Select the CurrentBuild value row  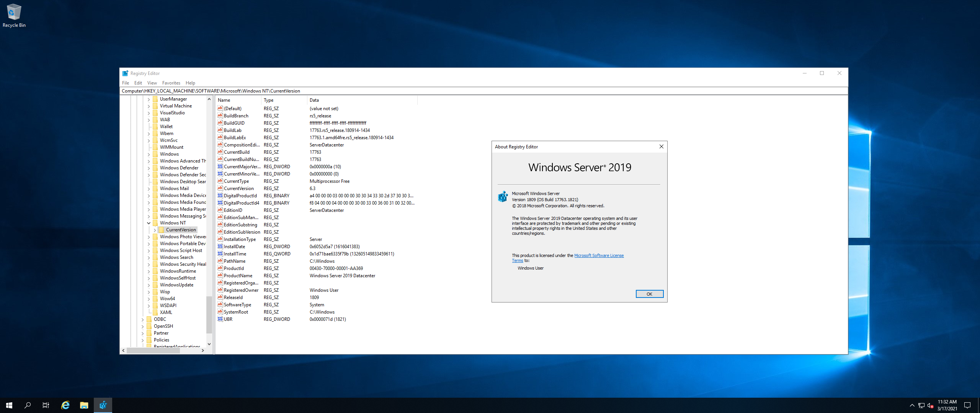tap(317, 152)
